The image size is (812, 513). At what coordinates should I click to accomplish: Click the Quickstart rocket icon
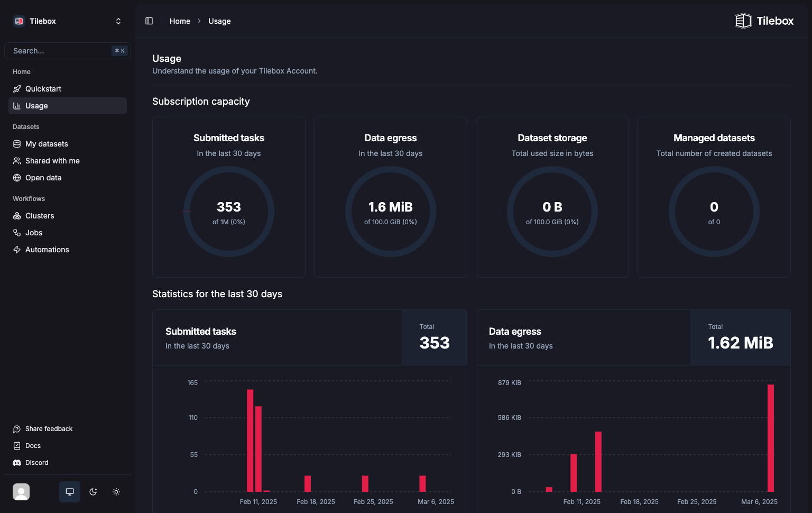[17, 89]
